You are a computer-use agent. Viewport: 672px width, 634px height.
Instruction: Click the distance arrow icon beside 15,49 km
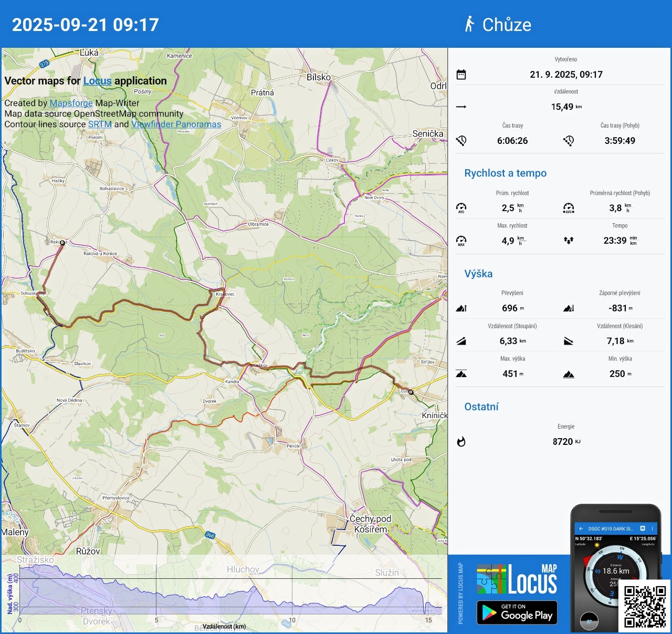(461, 107)
